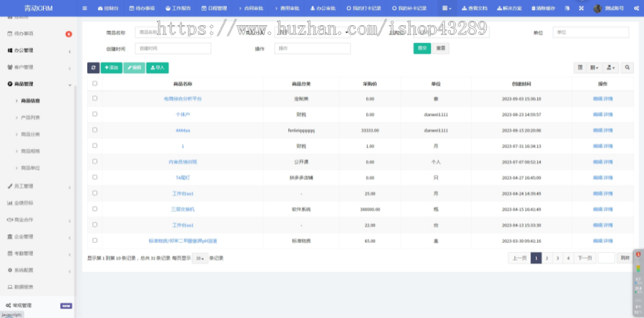Click the 创建时间 filter input field
Image resolution: width=644 pixels, height=318 pixels.
(x=172, y=48)
